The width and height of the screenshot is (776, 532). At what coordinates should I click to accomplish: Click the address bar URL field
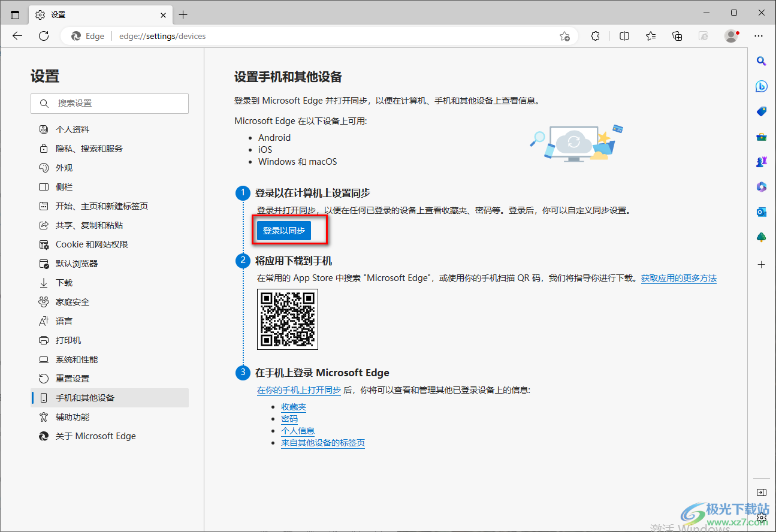[x=318, y=36]
